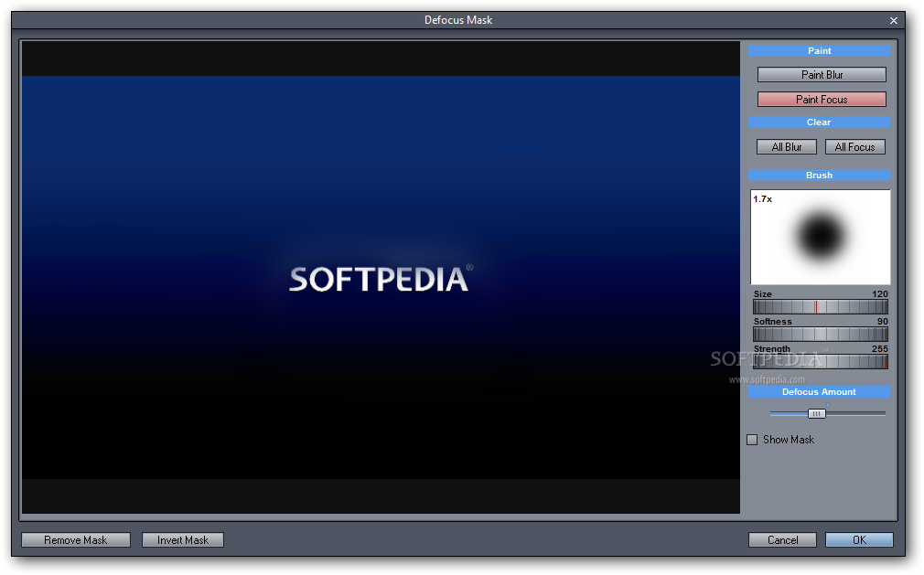924x575 pixels.
Task: Enable the Show Mask checkbox
Action: point(752,440)
